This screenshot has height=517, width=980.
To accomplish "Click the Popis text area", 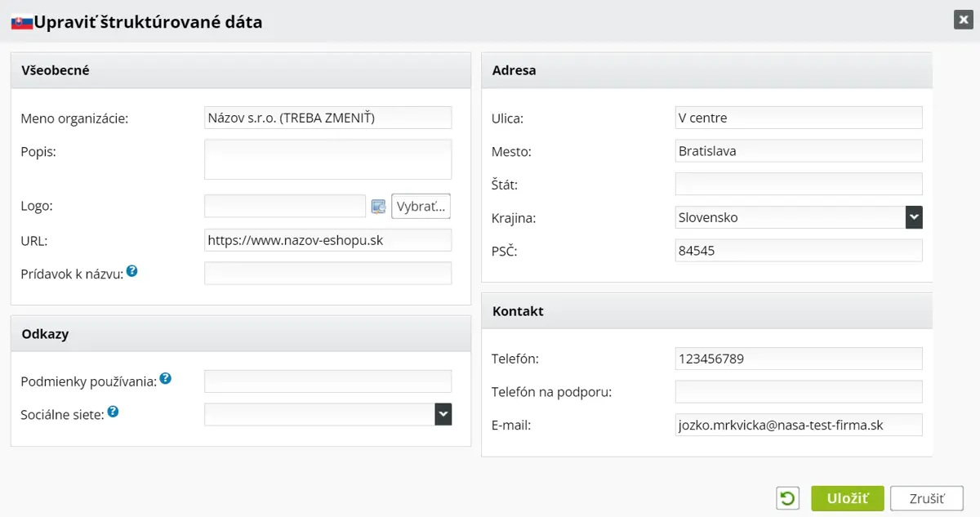I will point(327,159).
